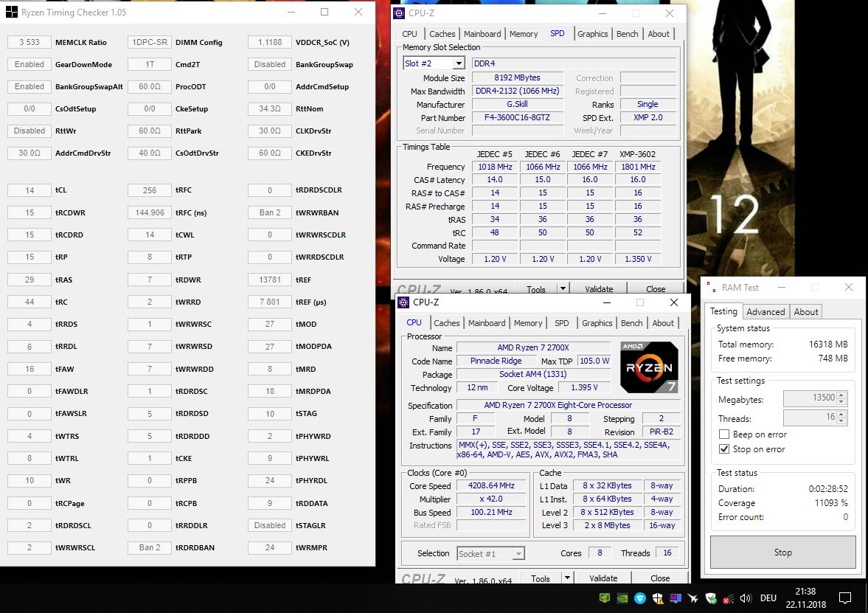Click the lower CPU-Z window title icon
Viewport: 868px width, 613px height.
(403, 302)
